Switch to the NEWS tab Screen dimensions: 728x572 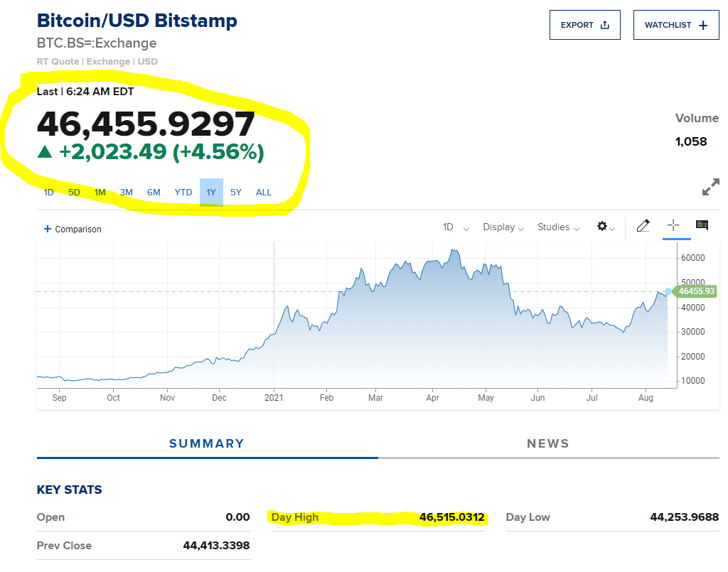coord(548,443)
